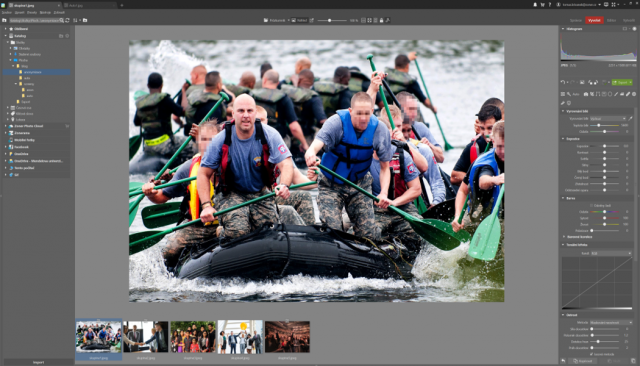Click the refresh icon beside the path field
640x366 pixels.
click(x=67, y=20)
